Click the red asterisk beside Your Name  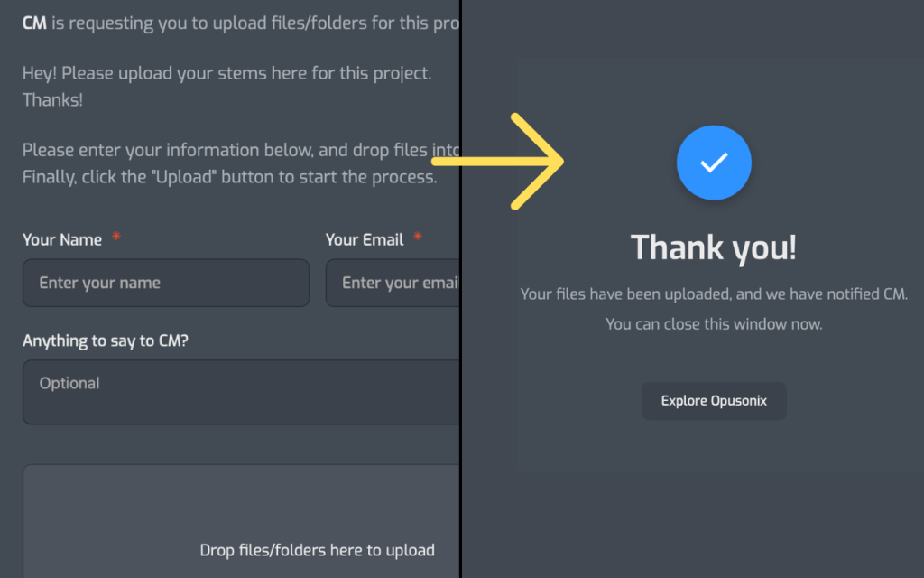click(115, 238)
